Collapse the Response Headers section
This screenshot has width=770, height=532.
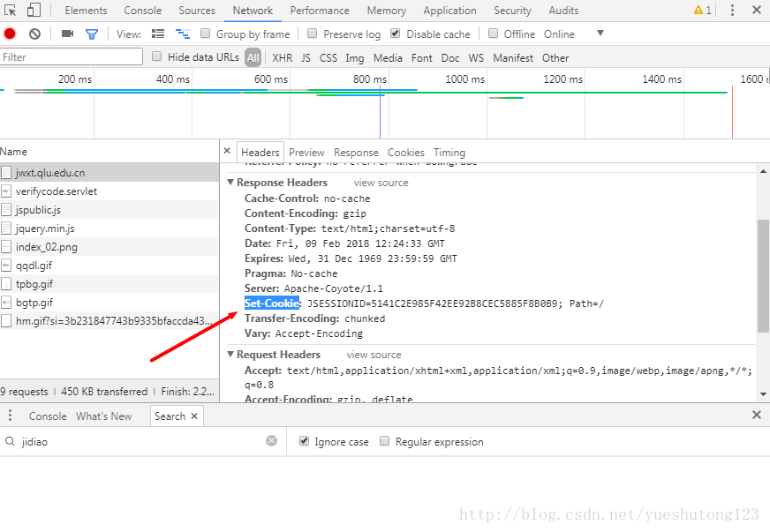point(230,183)
